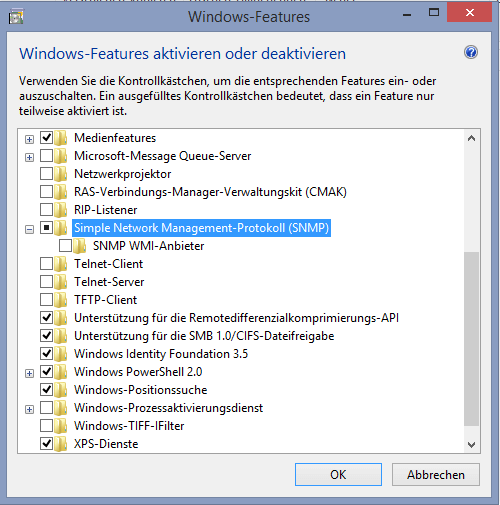Collapse the Simple Network Management-Protokoll node
The width and height of the screenshot is (500, 505).
(x=29, y=229)
